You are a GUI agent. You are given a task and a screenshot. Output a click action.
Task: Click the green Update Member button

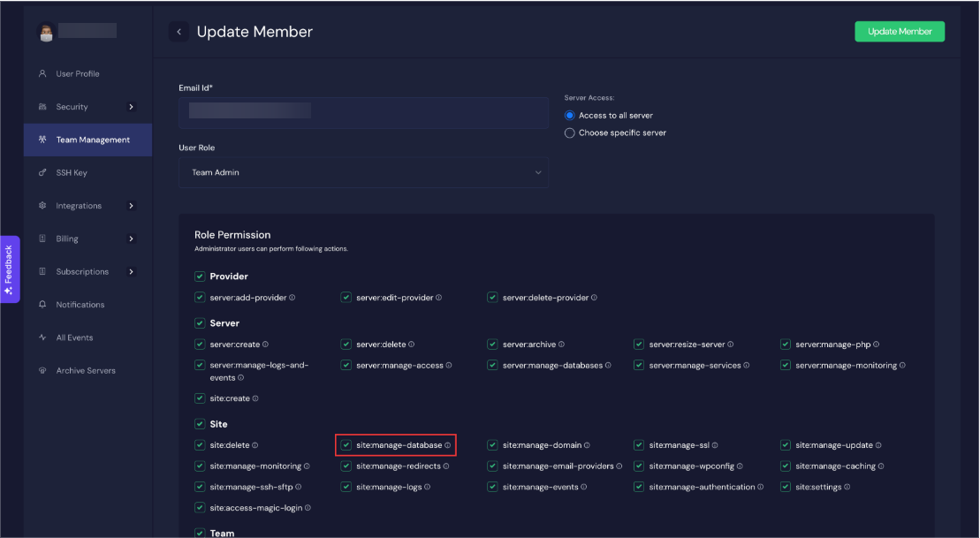[900, 31]
